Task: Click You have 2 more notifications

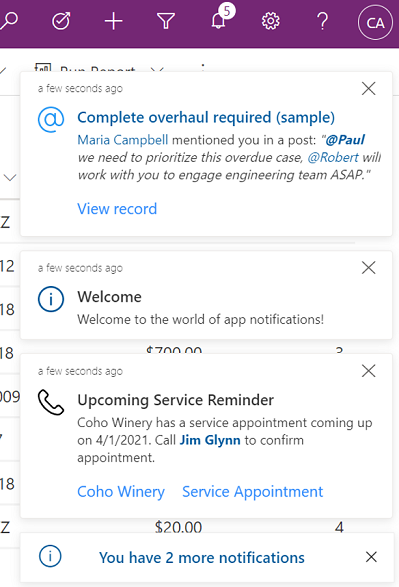Action: 202,558
